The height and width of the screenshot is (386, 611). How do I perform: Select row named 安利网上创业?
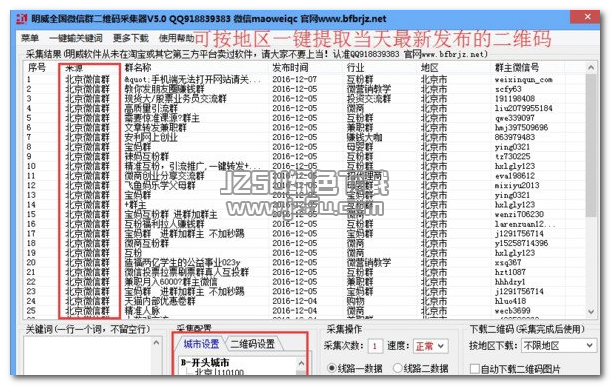pos(151,137)
